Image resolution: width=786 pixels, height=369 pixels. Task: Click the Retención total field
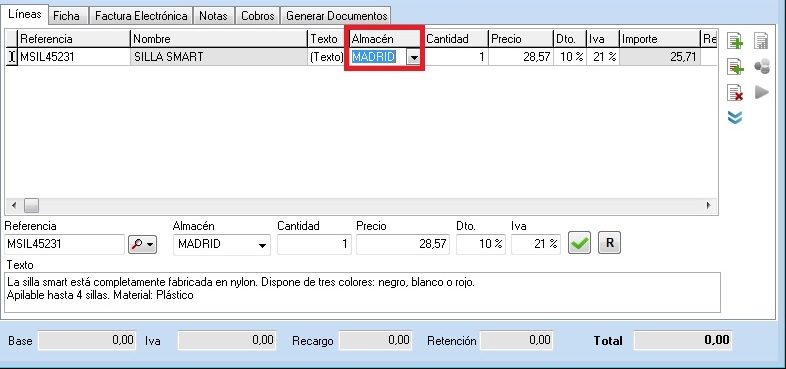(517, 340)
